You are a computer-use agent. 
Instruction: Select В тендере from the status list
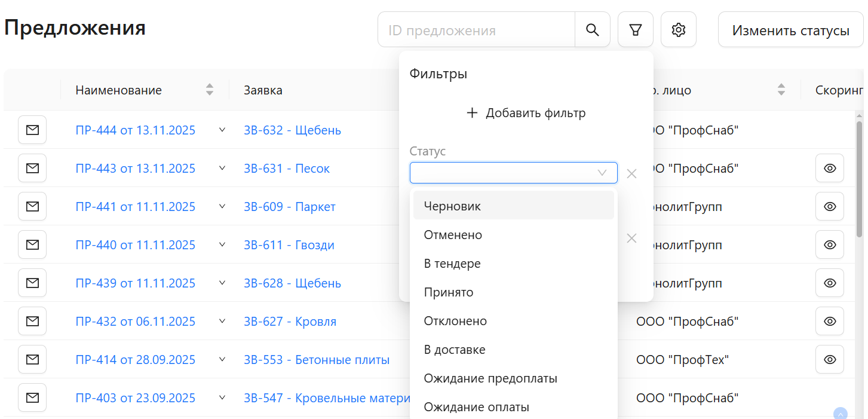452,263
